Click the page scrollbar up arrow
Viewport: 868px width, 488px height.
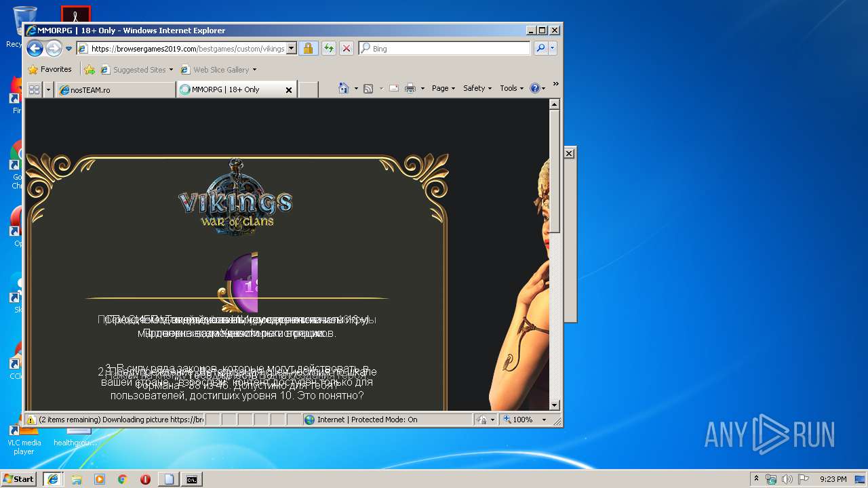point(554,104)
